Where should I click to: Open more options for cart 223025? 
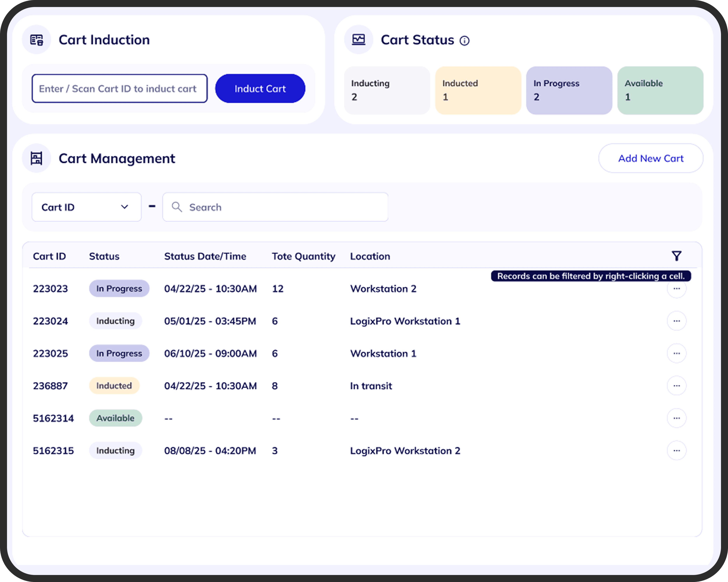tap(676, 353)
